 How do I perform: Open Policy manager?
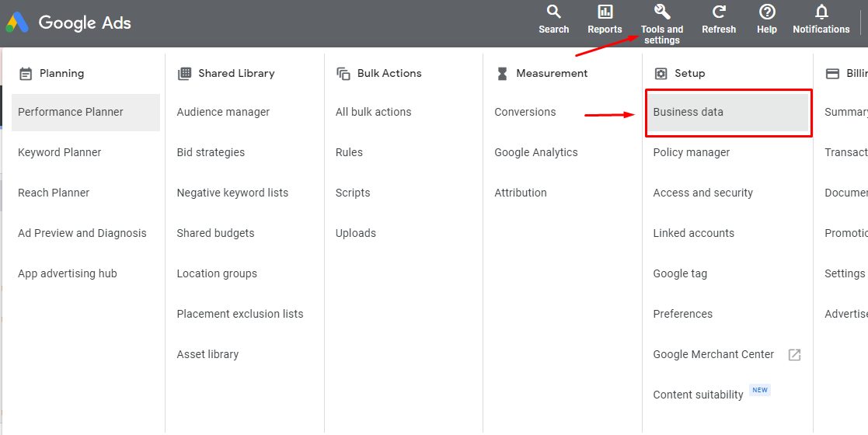(692, 152)
